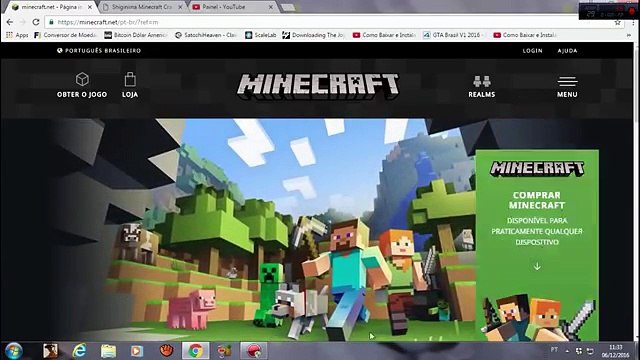The height and width of the screenshot is (360, 640).
Task: Show hidden system tray icons arrow
Action: 567,351
